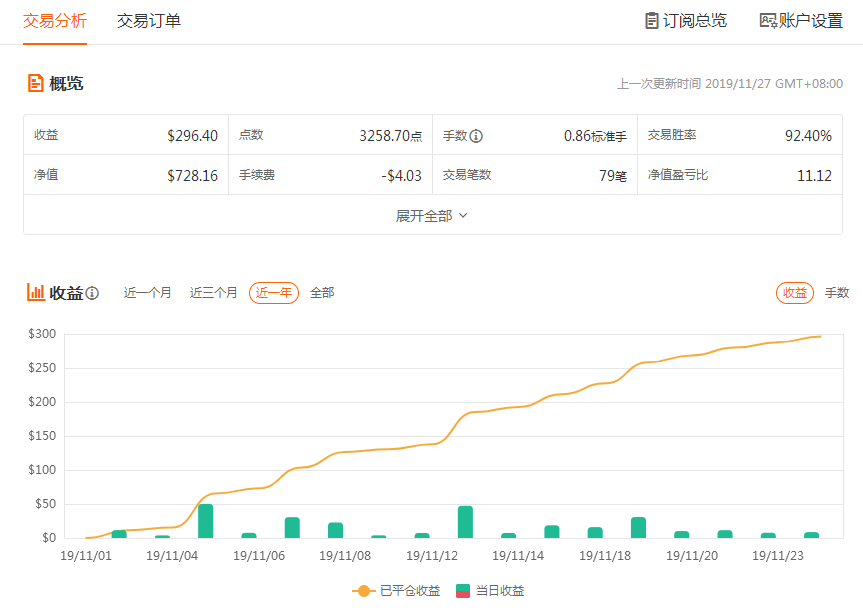Click the info icon beside 收益 heading

click(92, 293)
